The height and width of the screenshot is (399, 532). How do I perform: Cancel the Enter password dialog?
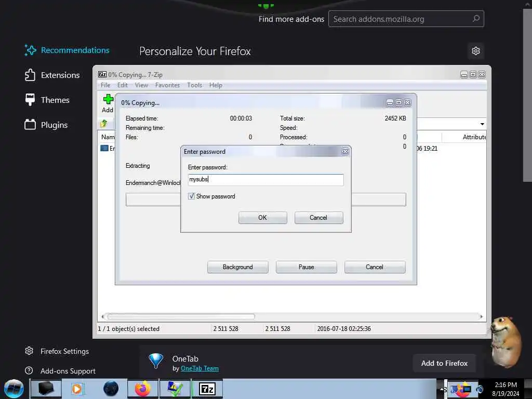(x=318, y=218)
